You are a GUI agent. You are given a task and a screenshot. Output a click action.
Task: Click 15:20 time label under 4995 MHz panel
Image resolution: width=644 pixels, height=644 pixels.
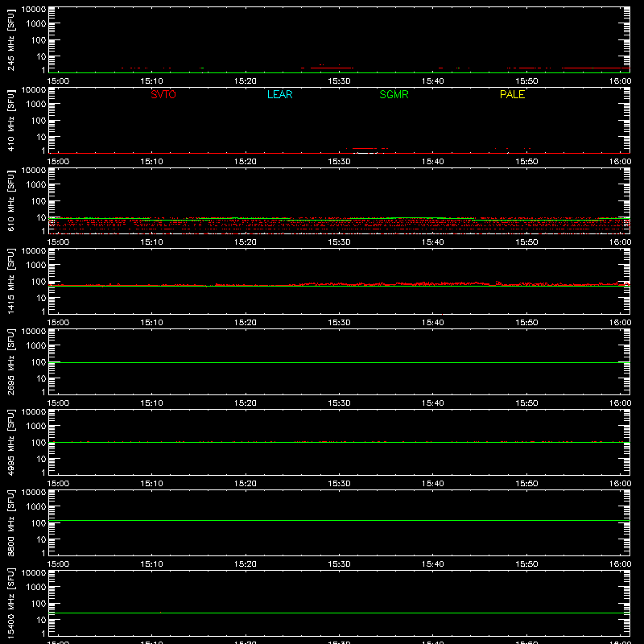246,484
